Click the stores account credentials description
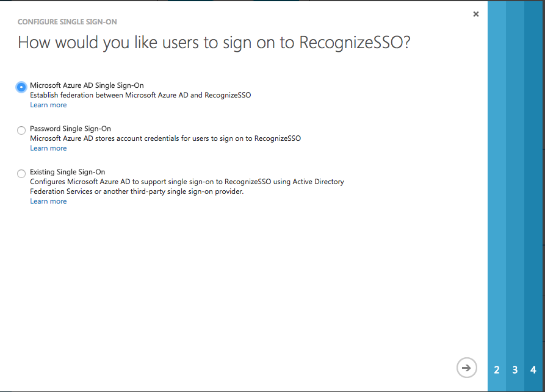 (165, 138)
